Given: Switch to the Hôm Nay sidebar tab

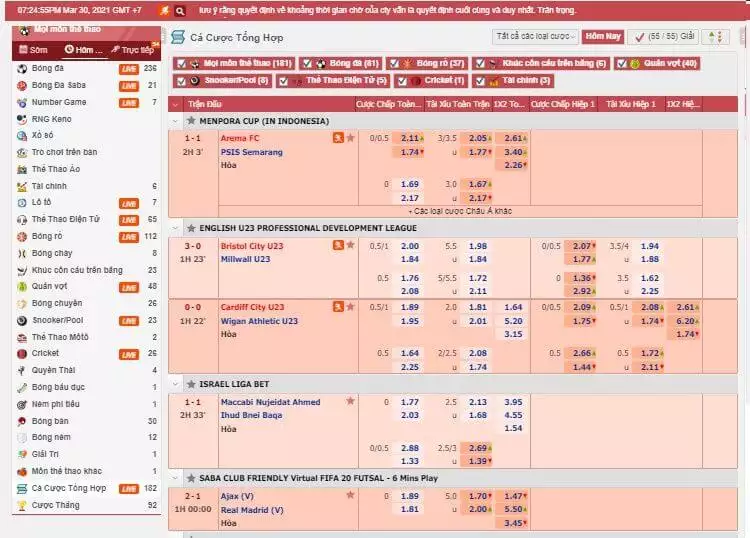Looking at the screenshot, I should pyautogui.click(x=84, y=50).
